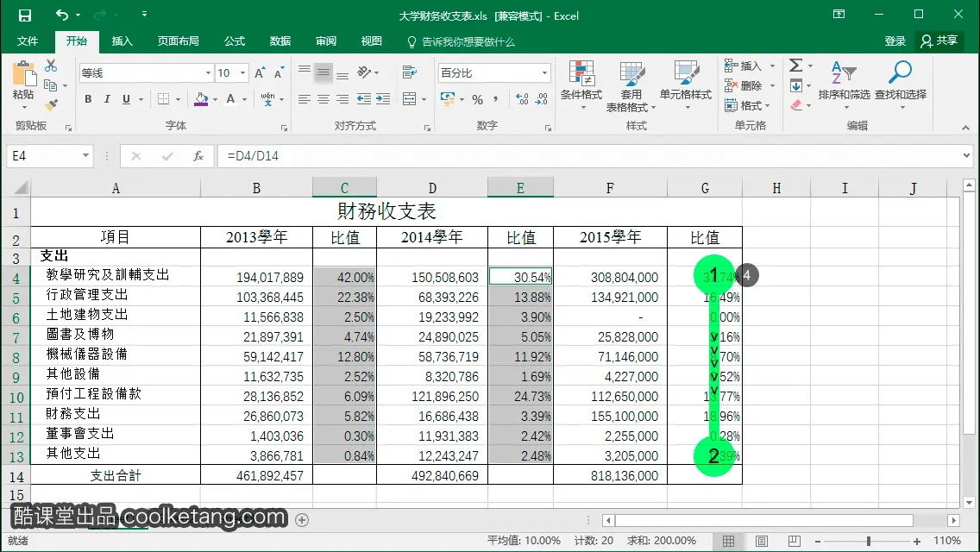980x552 pixels.
Task: Switch to Page Layout view icon
Action: point(761,542)
